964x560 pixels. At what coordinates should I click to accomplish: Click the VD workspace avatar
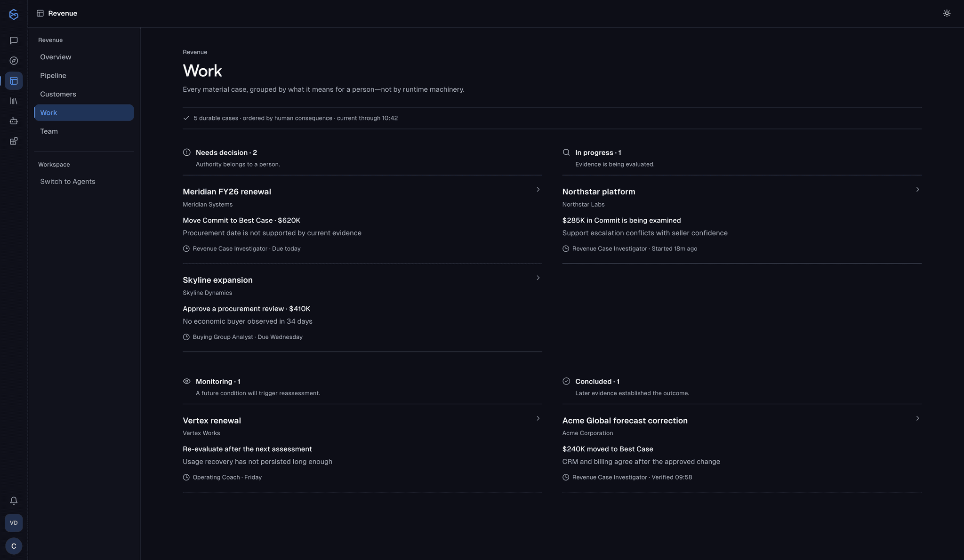click(14, 523)
